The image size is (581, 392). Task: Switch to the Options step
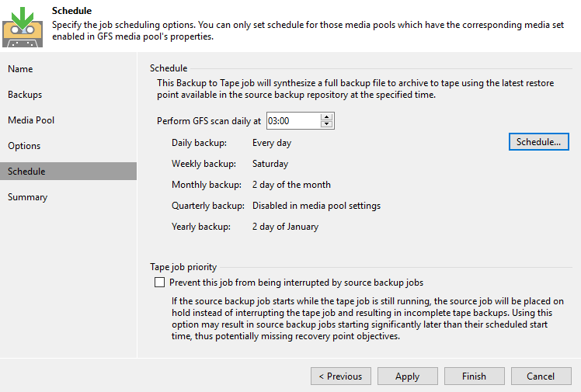click(x=24, y=146)
